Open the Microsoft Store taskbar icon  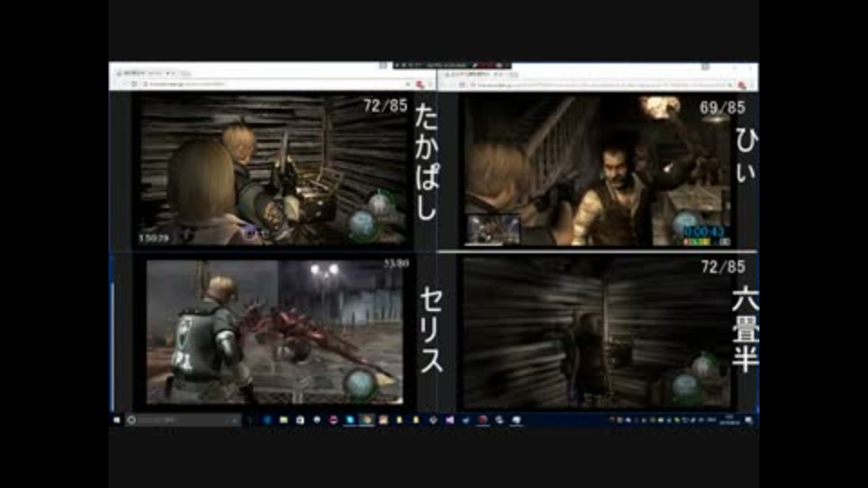300,420
